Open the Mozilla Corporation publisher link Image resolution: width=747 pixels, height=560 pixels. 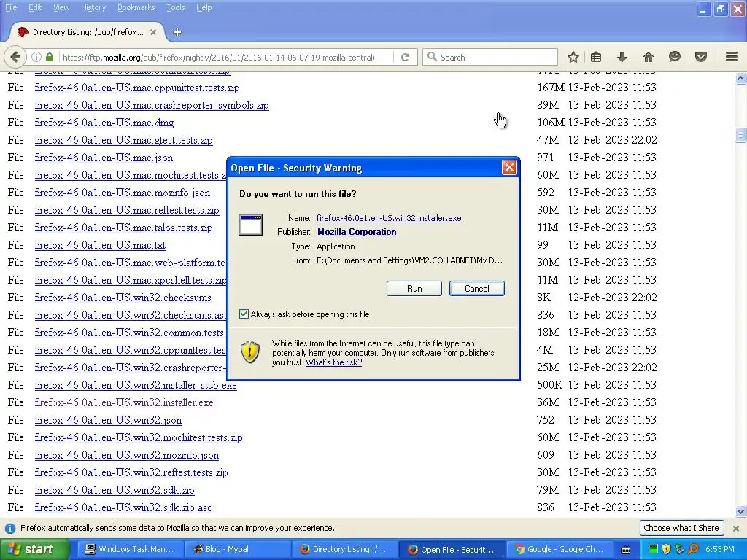pyautogui.click(x=357, y=232)
